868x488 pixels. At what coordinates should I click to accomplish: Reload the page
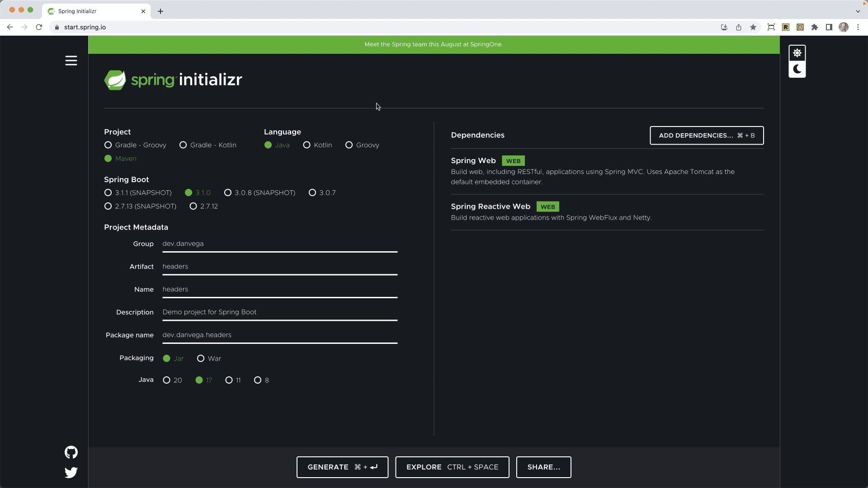click(39, 27)
